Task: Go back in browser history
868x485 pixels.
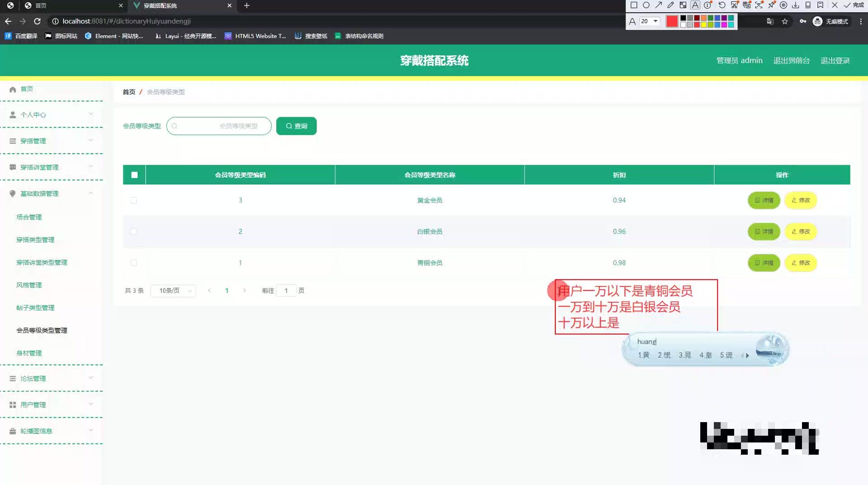Action: (x=8, y=21)
